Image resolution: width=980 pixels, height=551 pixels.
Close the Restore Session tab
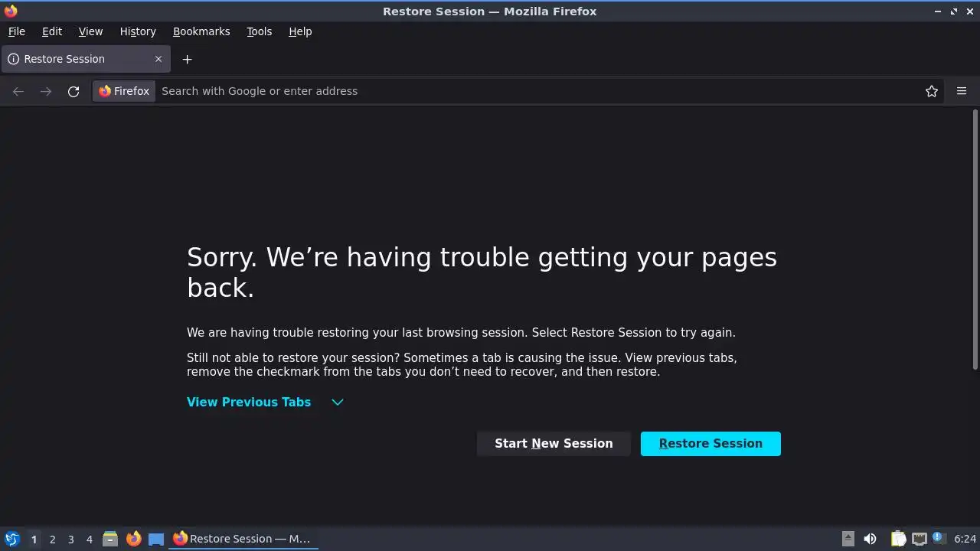[158, 59]
